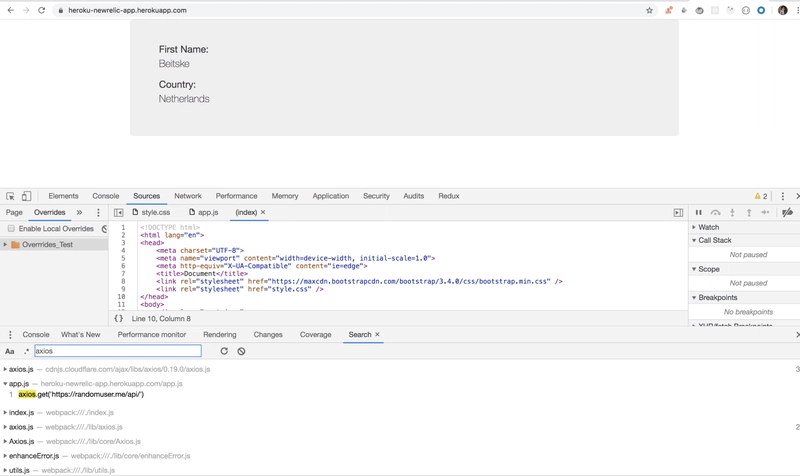Open the Coverage drawer tab
Image resolution: width=800 pixels, height=476 pixels.
tap(315, 335)
